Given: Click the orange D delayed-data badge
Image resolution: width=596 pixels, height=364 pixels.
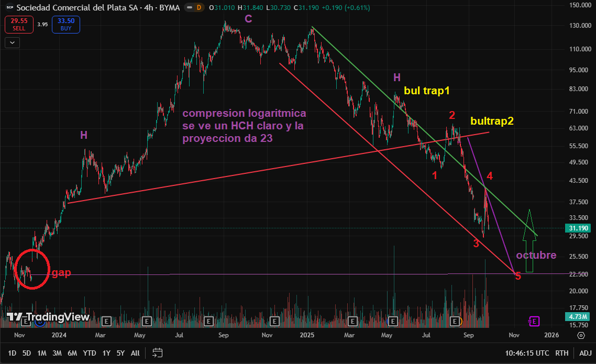Looking at the screenshot, I should (199, 8).
